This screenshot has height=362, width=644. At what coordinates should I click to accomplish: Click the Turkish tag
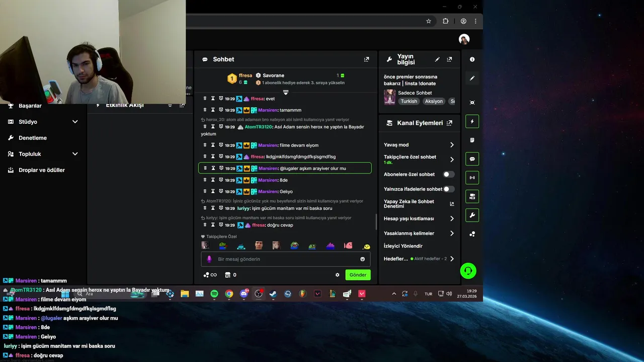point(409,101)
